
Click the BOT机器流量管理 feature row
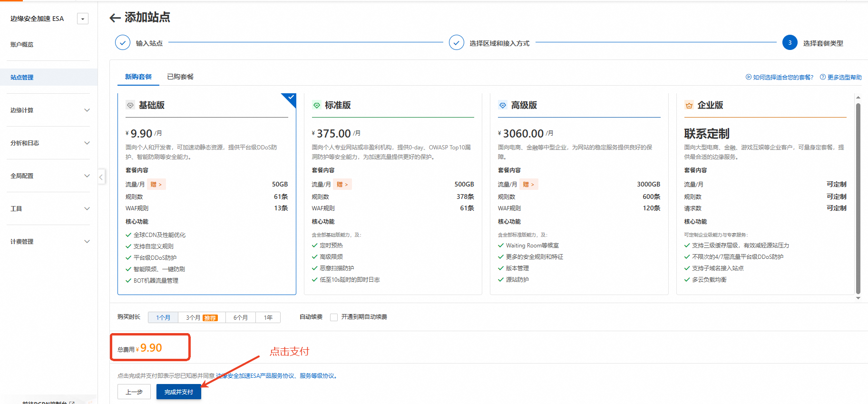[x=152, y=281]
